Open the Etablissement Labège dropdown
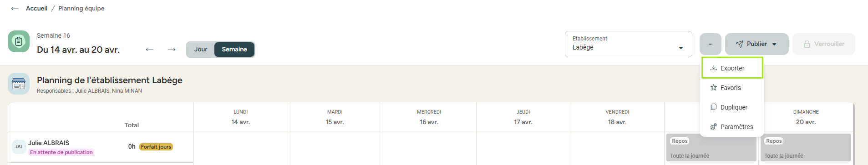This screenshot has width=868, height=165. (x=628, y=44)
